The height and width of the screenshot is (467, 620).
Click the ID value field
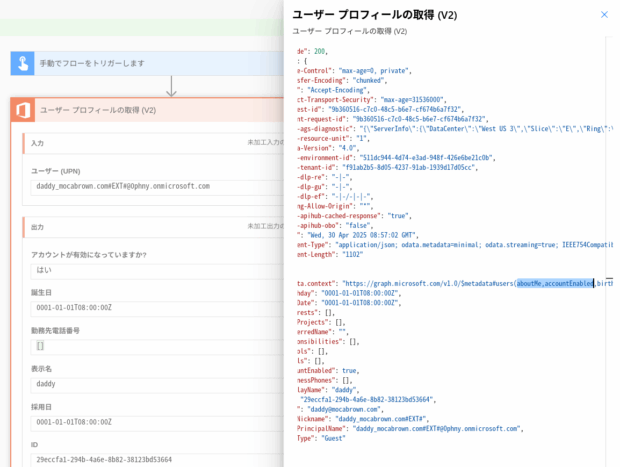tap(157, 460)
